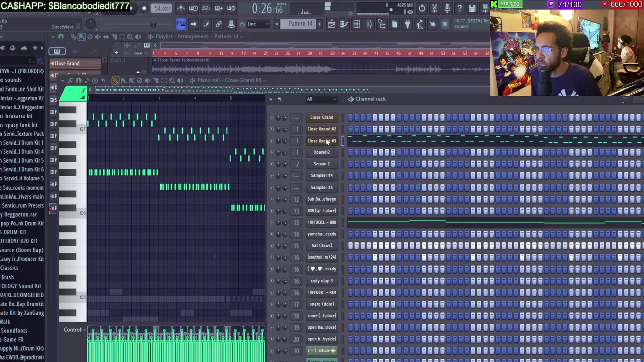
Task: Mute the Xpand!2 channel LED
Action: click(272, 152)
